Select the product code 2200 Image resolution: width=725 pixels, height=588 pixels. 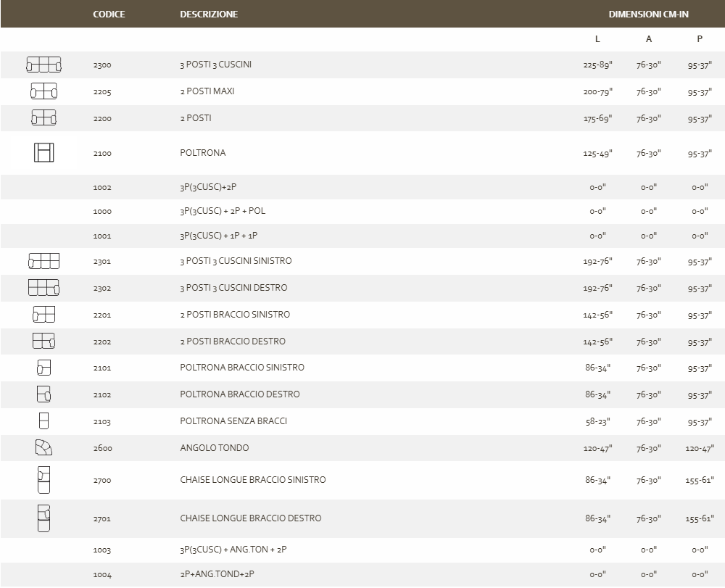(102, 119)
